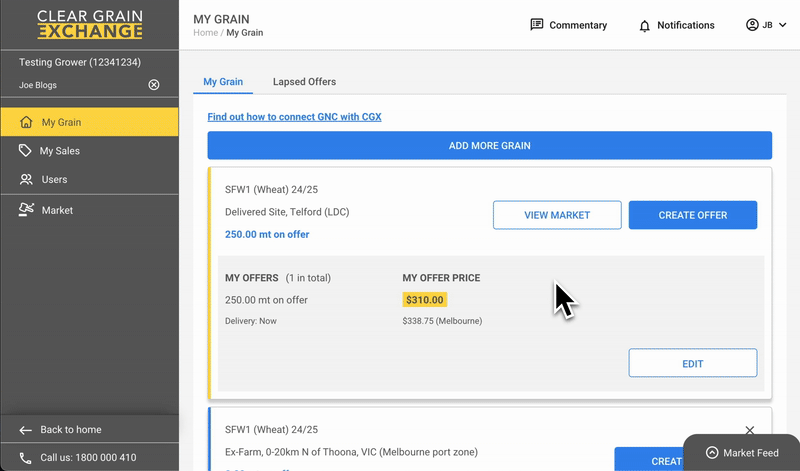Click the Delivery: Now text

251,321
